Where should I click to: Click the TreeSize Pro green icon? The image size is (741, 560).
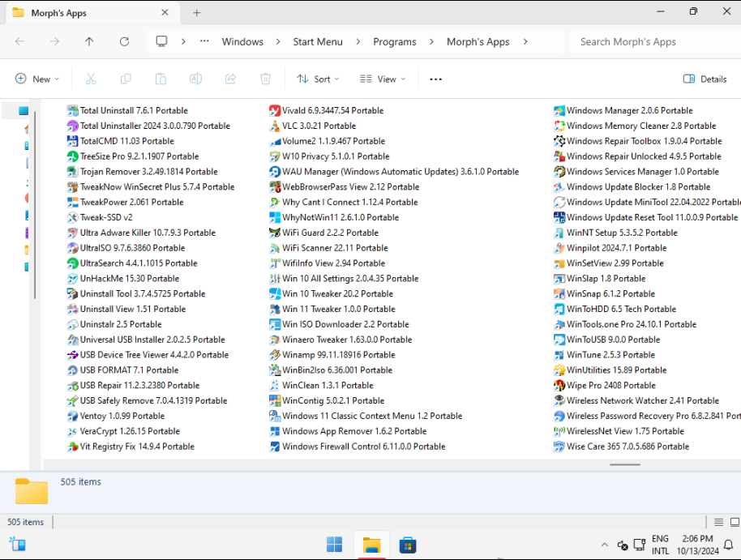[x=72, y=156]
